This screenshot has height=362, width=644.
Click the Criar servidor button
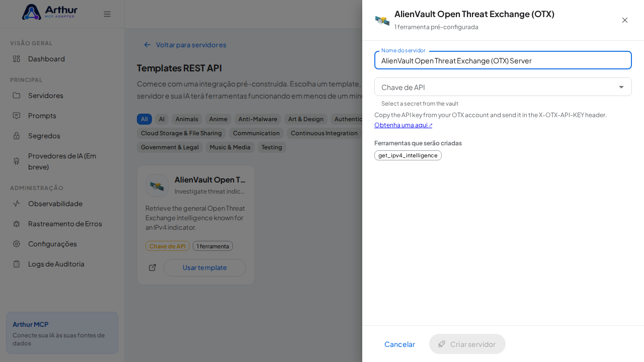coord(467,344)
